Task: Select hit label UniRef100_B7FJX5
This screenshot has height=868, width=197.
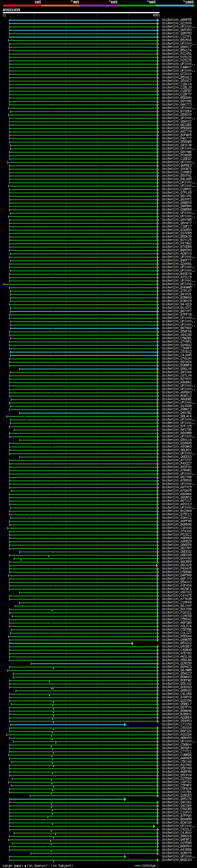Action: (177, 426)
